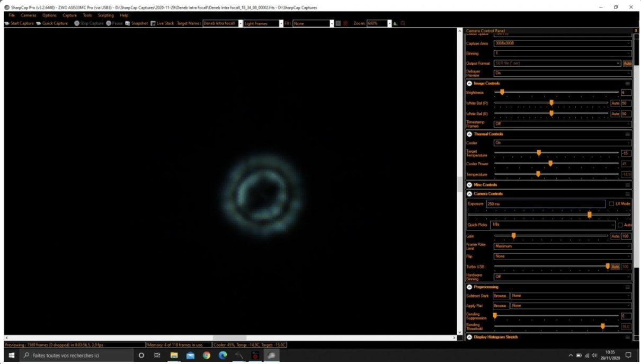
Task: Click the greyed Stop Capture toolbar button
Action: pos(89,23)
